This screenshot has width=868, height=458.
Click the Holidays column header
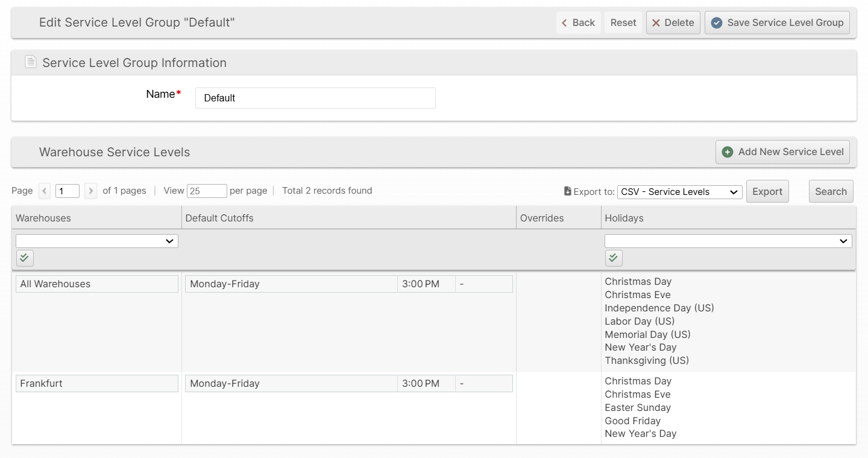624,218
